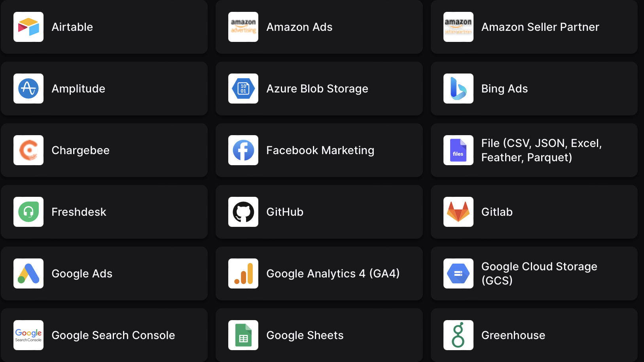Image resolution: width=644 pixels, height=362 pixels.
Task: Click the Amplitude logo icon
Action: [28, 89]
